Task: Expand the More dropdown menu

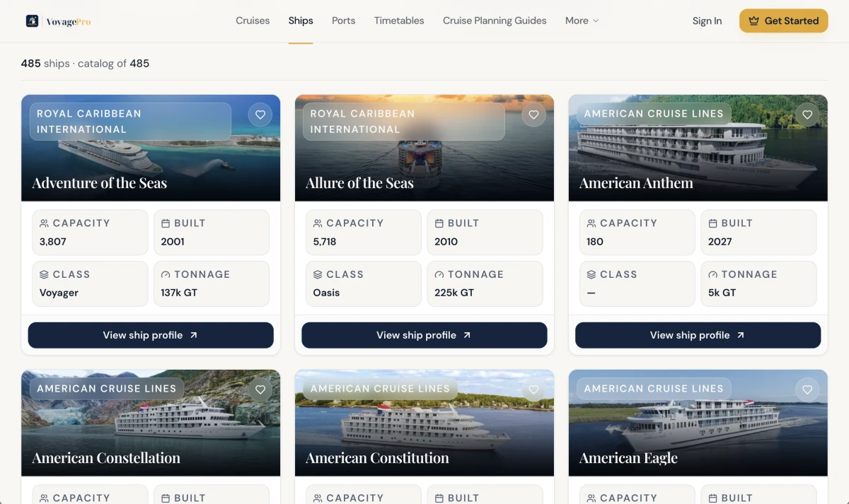Action: 582,20
